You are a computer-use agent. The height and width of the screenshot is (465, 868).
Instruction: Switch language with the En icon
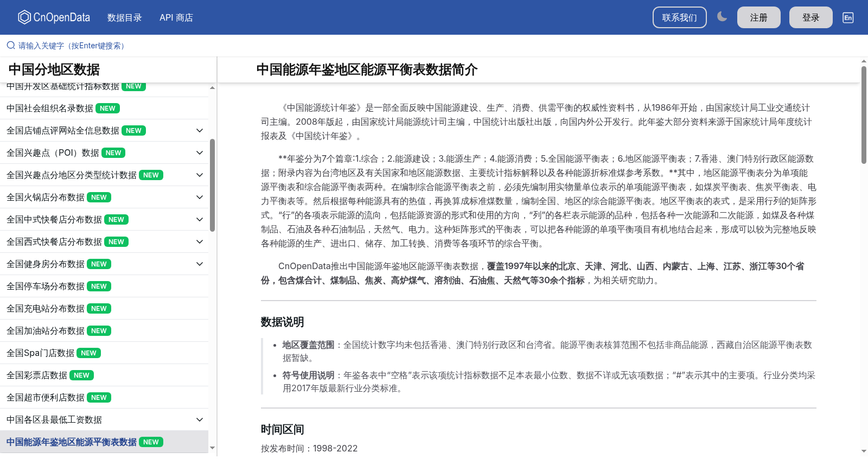(848, 17)
